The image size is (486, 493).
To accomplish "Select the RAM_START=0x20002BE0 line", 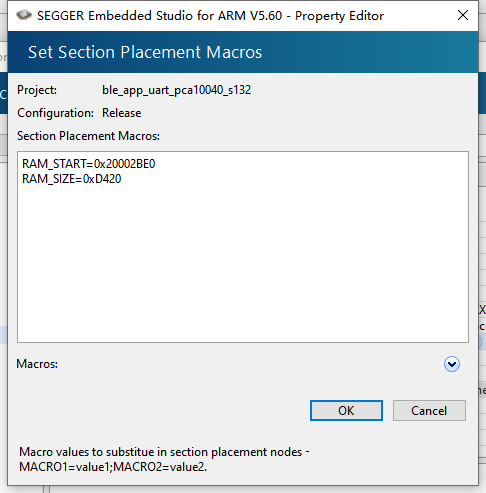I will pos(89,164).
